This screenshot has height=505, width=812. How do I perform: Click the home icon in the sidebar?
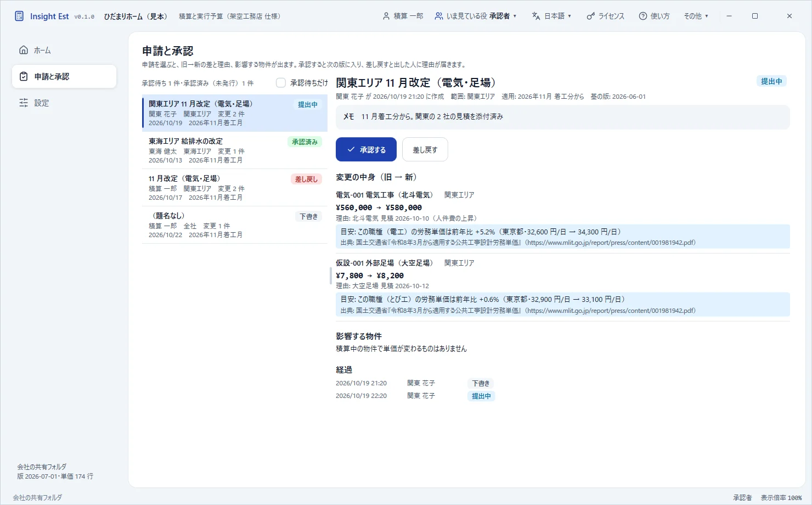pyautogui.click(x=24, y=50)
